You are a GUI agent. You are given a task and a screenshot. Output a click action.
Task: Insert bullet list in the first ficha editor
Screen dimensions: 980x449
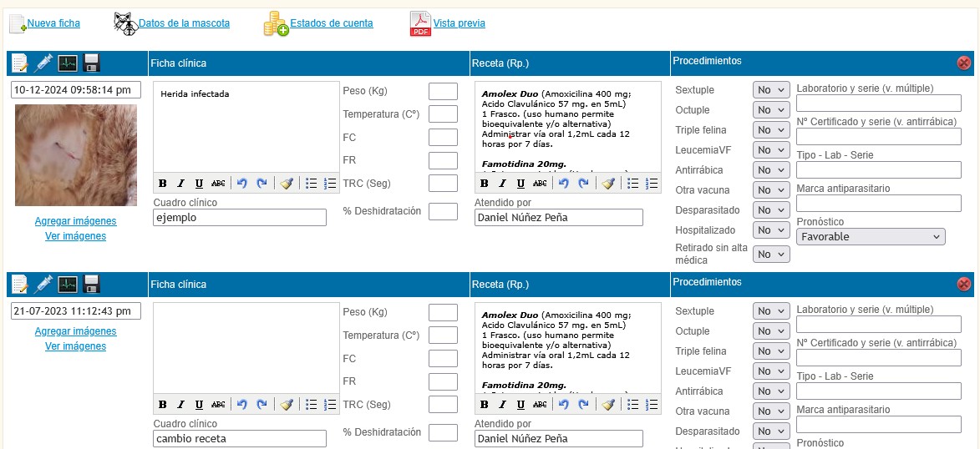tap(312, 183)
